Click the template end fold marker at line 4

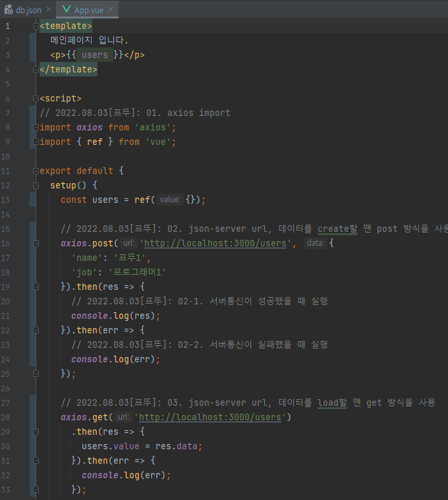[x=36, y=69]
